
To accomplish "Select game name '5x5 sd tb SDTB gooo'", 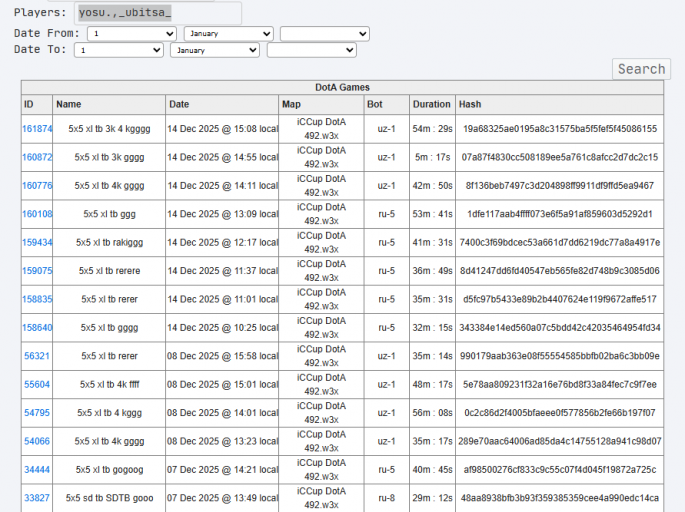I will pos(109,498).
